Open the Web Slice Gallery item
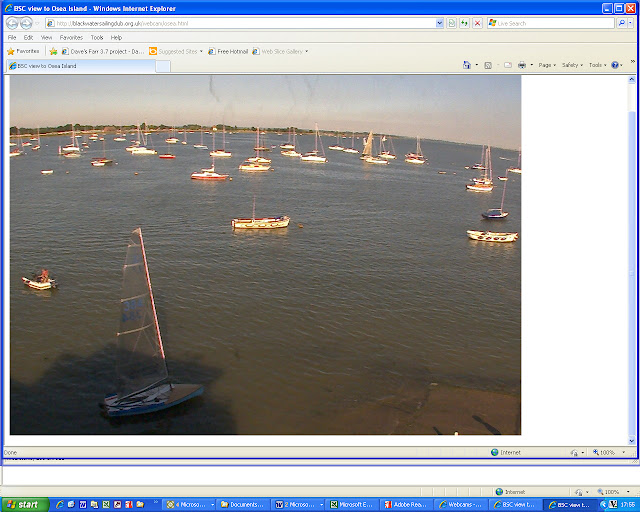 (x=278, y=51)
